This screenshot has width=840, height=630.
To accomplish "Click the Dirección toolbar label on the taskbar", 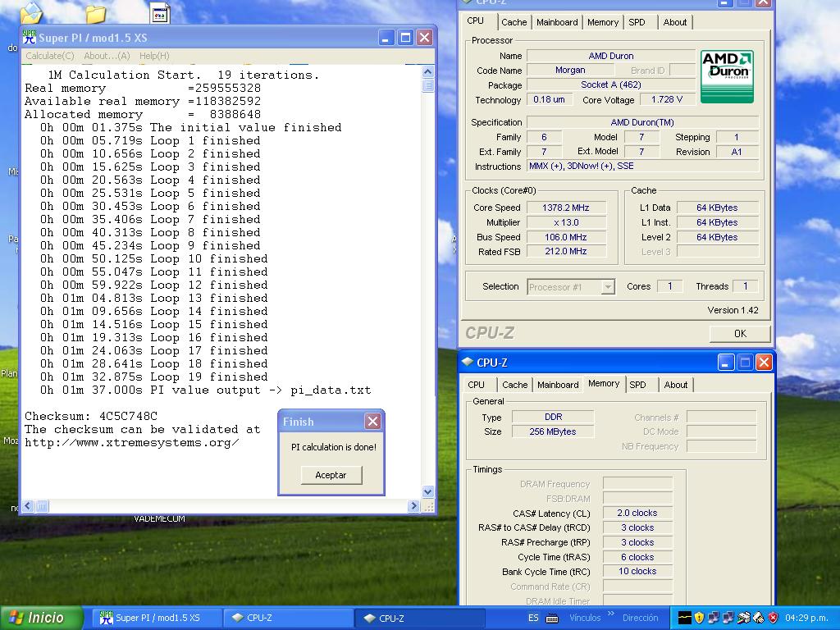I will pyautogui.click(x=640, y=618).
